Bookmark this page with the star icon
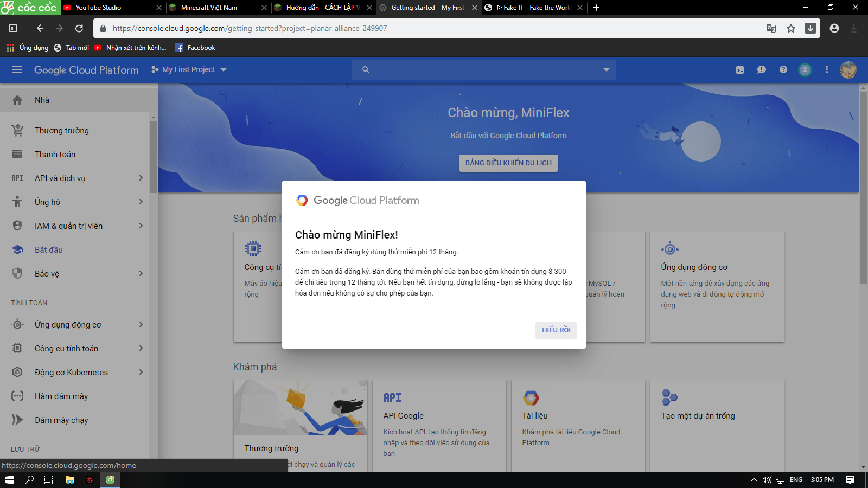 tap(791, 28)
